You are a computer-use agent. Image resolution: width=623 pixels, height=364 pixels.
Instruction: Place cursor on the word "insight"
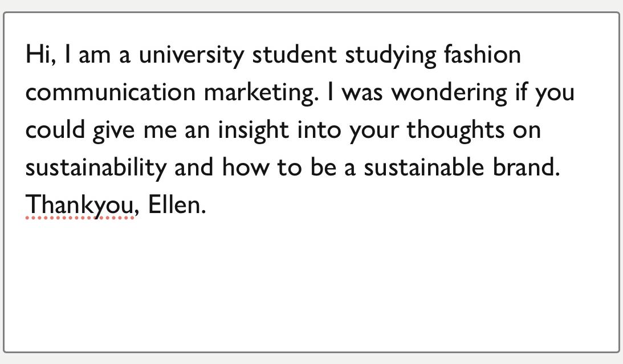pyautogui.click(x=254, y=130)
